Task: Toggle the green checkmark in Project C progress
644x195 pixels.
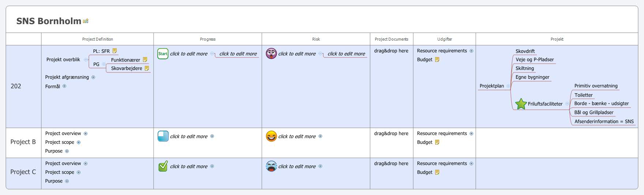Action: point(163,166)
